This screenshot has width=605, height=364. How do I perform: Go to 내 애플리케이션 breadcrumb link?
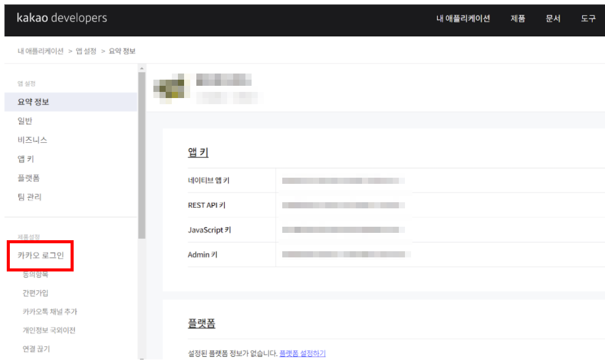pos(40,51)
